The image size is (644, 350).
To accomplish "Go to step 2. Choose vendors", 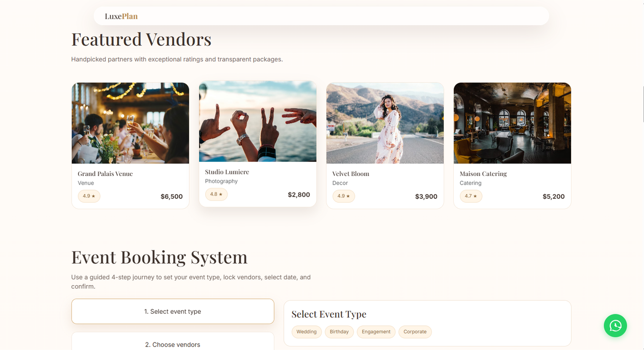I will 173,341.
